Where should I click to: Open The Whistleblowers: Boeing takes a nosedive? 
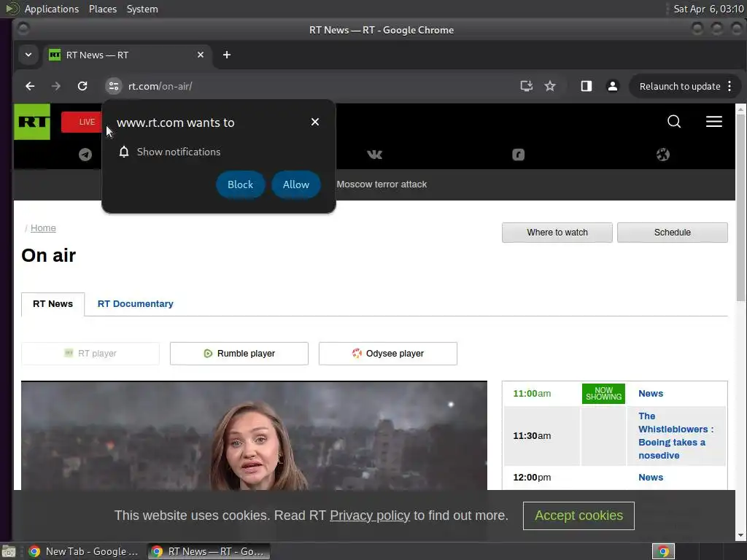click(676, 436)
